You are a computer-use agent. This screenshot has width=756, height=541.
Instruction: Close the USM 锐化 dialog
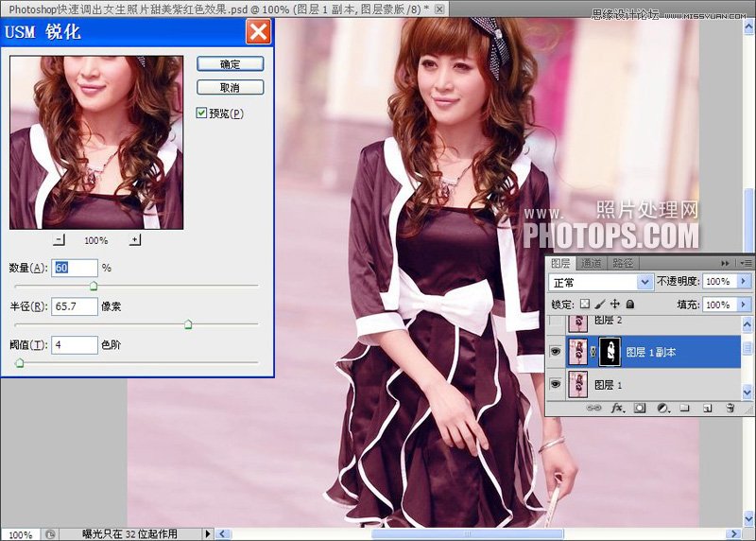[x=258, y=32]
